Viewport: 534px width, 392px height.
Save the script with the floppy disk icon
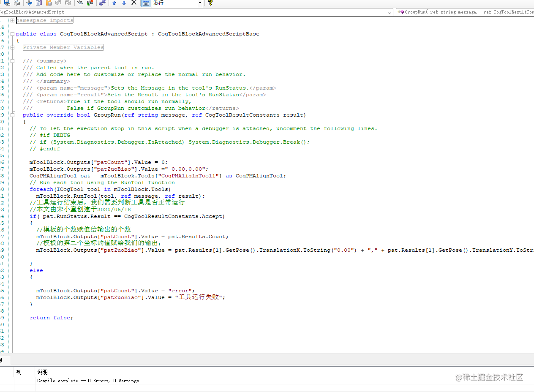click(7, 3)
